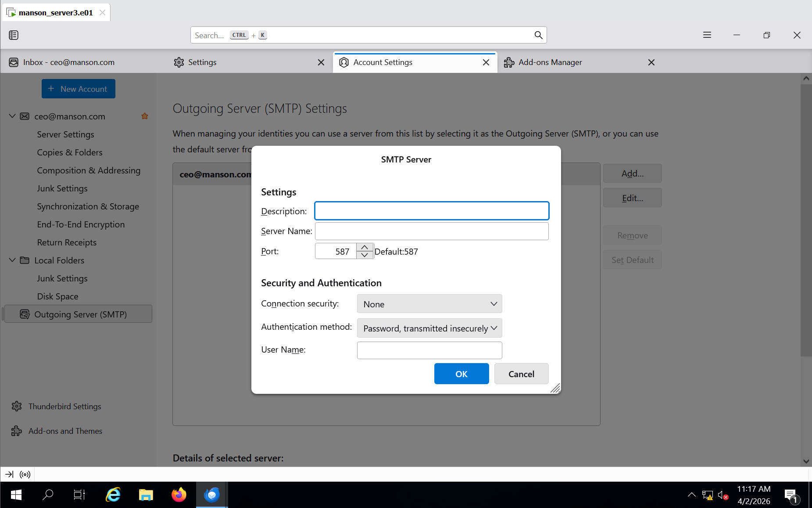The image size is (812, 508).
Task: Click the Add-ons Manager puzzle icon
Action: coord(509,62)
